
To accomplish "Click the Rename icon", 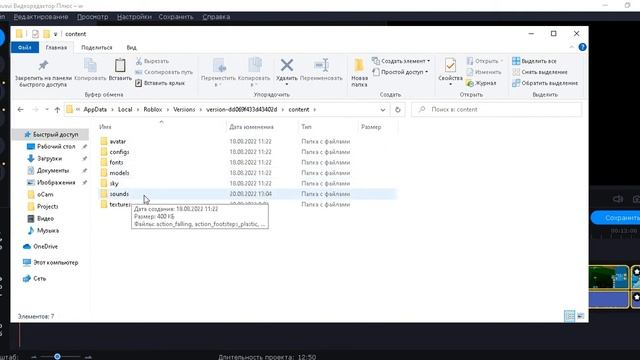I will (x=321, y=65).
